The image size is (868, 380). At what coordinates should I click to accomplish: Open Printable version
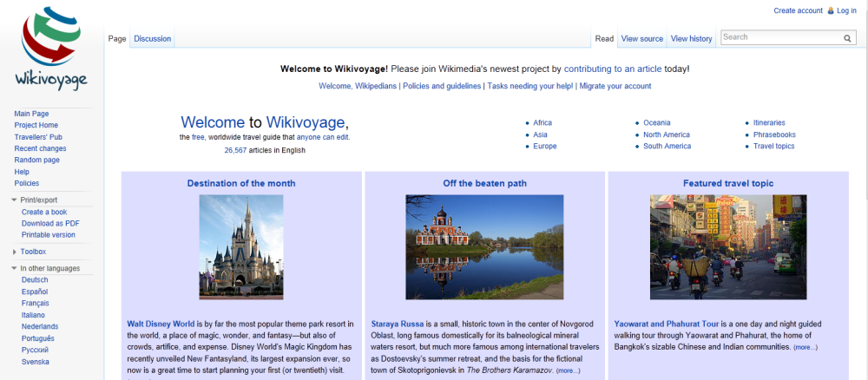[x=48, y=235]
